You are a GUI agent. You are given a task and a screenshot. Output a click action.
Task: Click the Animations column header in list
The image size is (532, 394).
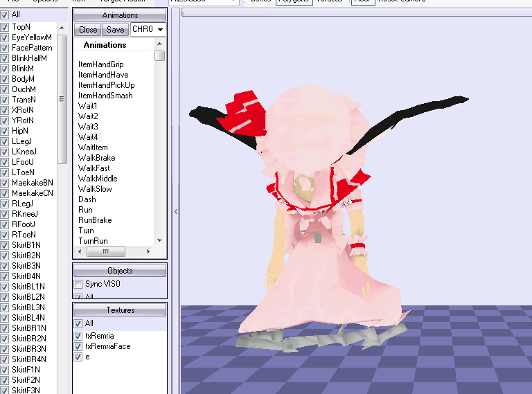[105, 45]
